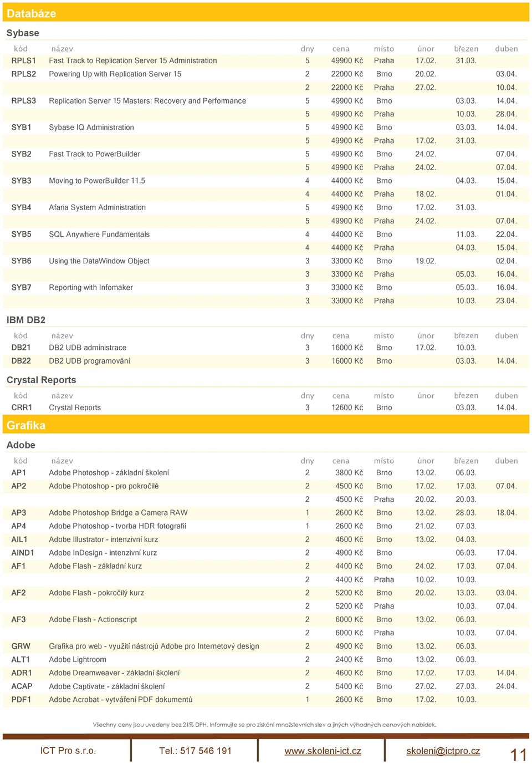Click 'DB2 UDB programování'
Viewport: 532px width, 764px height.
click(90, 361)
